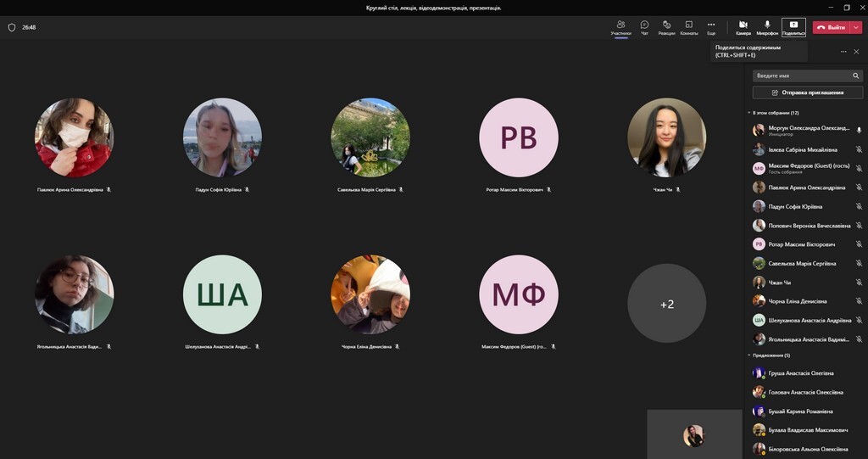
Task: Toggle the Microphone (Микрофон) mute
Action: [767, 27]
